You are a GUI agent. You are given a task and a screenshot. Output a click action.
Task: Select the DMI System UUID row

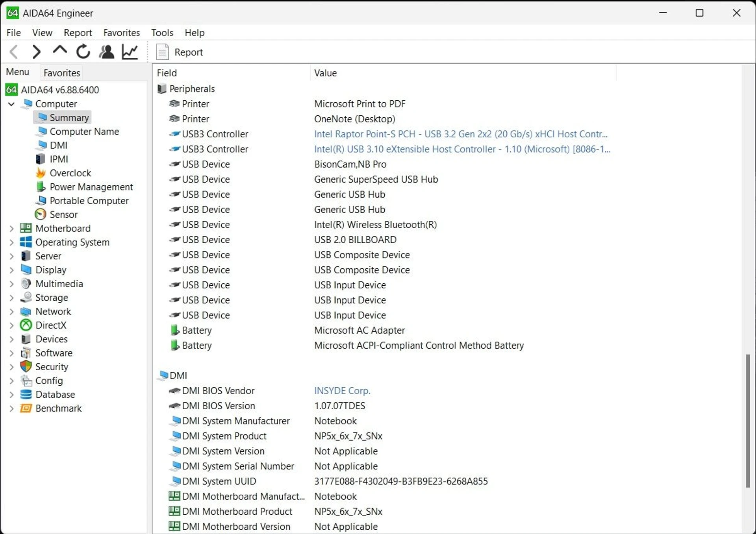(328, 481)
